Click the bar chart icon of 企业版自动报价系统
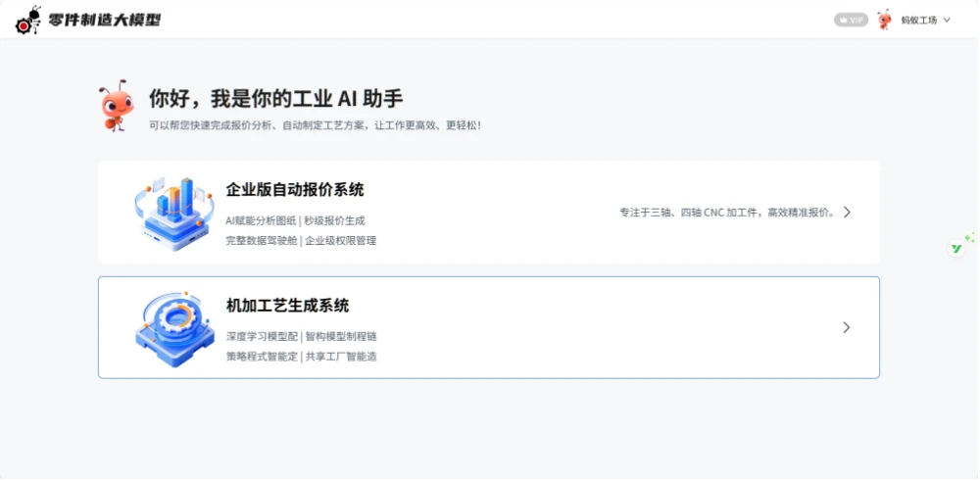 pyautogui.click(x=174, y=213)
